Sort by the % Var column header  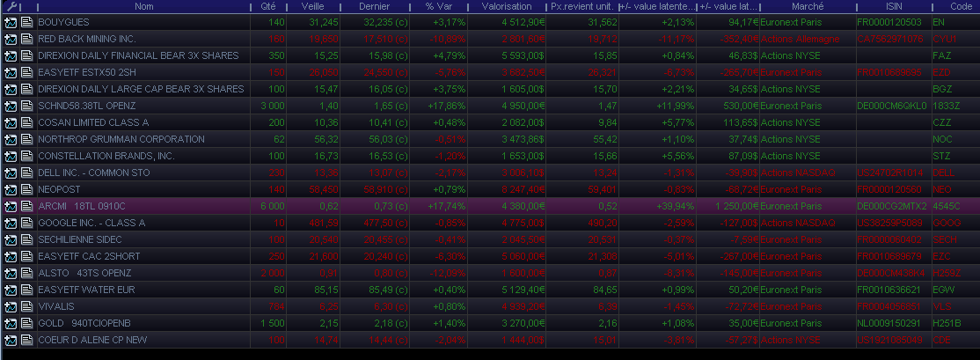click(x=437, y=7)
